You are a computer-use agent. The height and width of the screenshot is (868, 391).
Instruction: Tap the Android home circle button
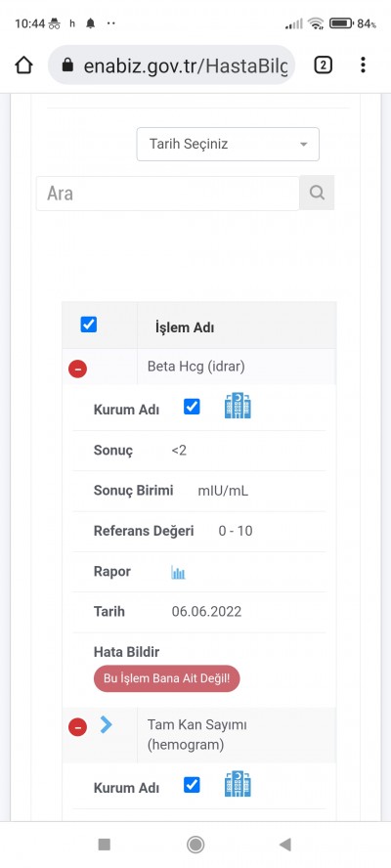click(195, 845)
